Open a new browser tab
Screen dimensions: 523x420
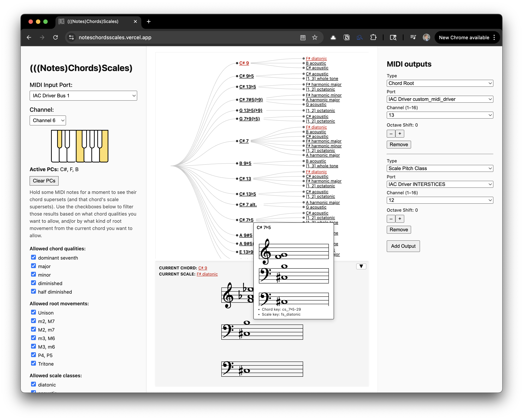pos(149,22)
